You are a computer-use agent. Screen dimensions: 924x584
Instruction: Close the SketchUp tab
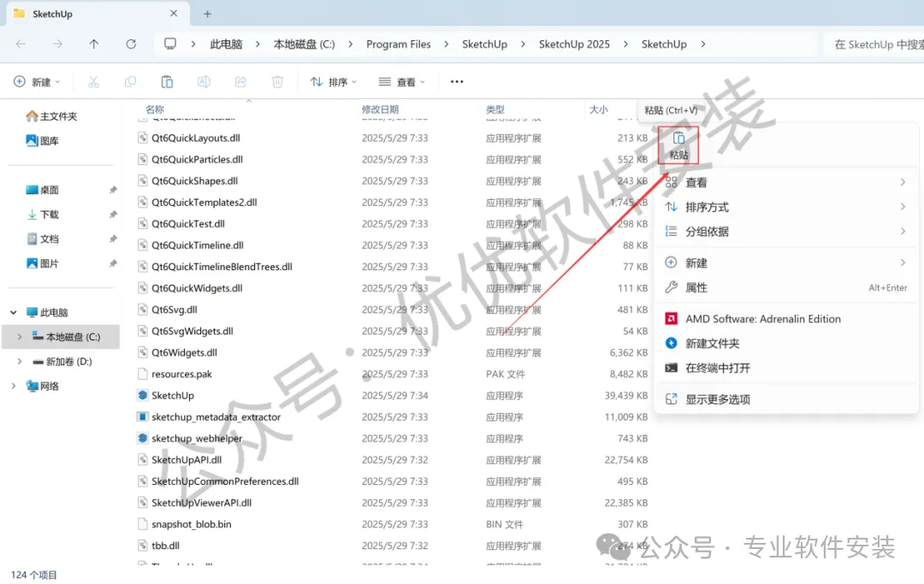click(x=173, y=13)
